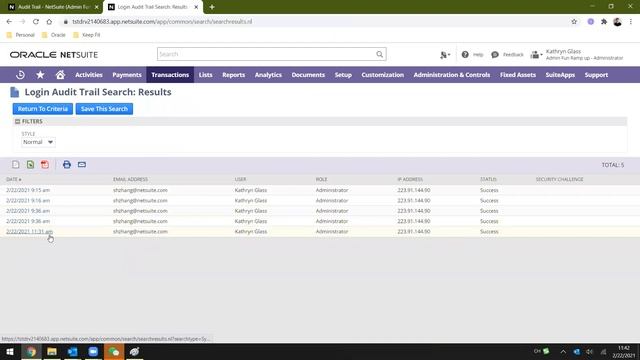
Task: Open Zoom from taskbar
Action: 93,351
